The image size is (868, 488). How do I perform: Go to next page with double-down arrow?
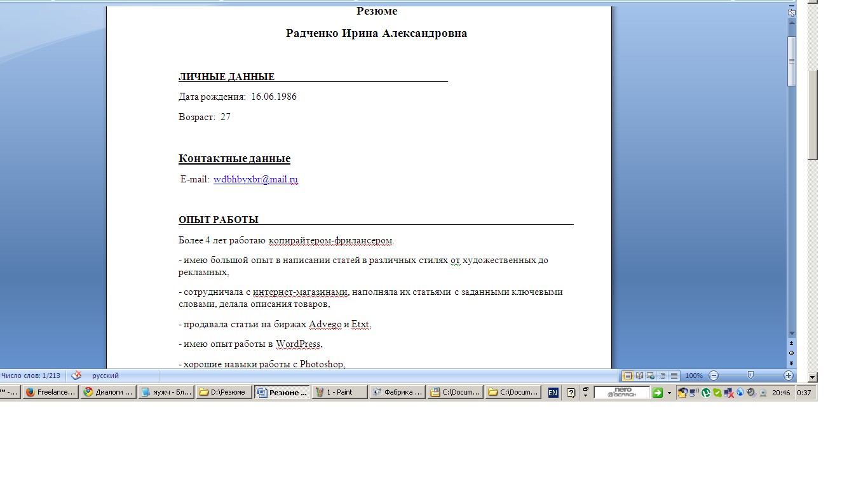tap(792, 363)
